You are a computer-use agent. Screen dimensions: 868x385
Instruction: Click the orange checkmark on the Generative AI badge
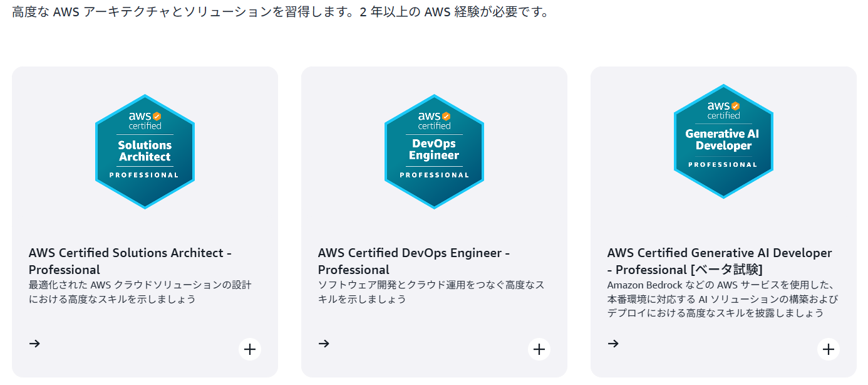point(735,105)
